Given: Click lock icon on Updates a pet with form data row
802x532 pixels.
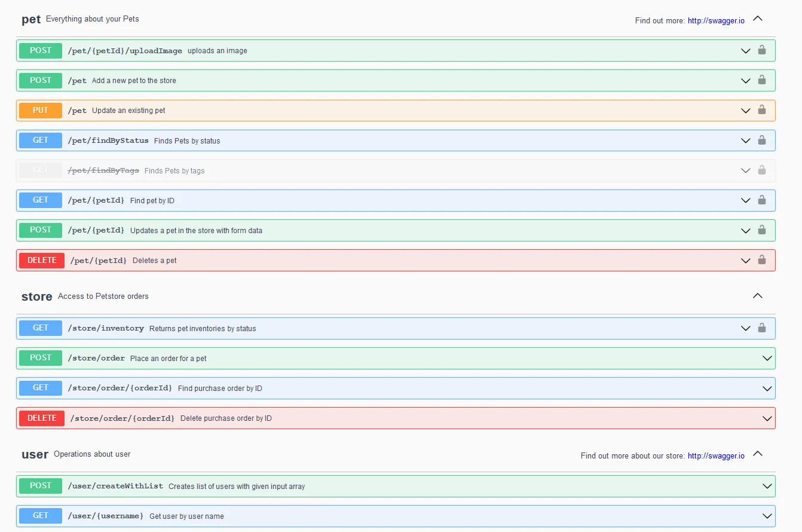Looking at the screenshot, I should 762,230.
